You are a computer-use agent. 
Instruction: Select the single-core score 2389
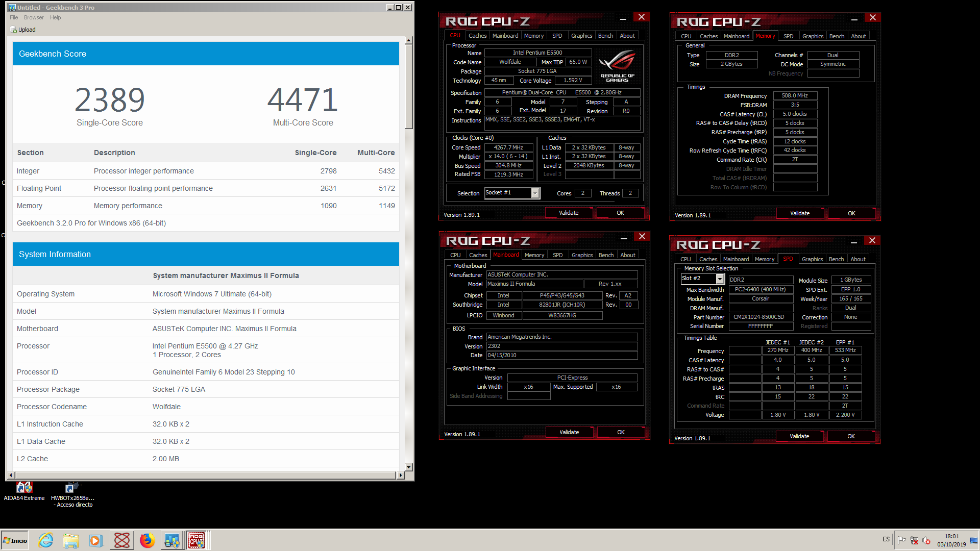coord(110,99)
